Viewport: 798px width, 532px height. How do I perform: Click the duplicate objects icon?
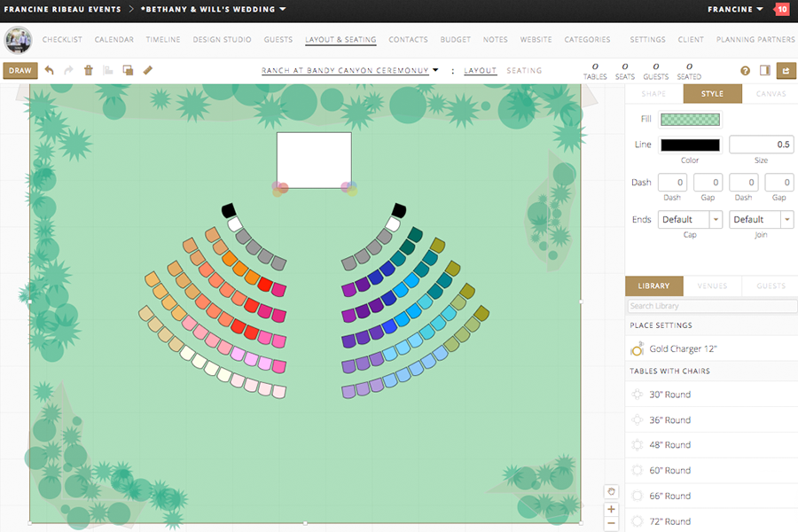tap(127, 69)
